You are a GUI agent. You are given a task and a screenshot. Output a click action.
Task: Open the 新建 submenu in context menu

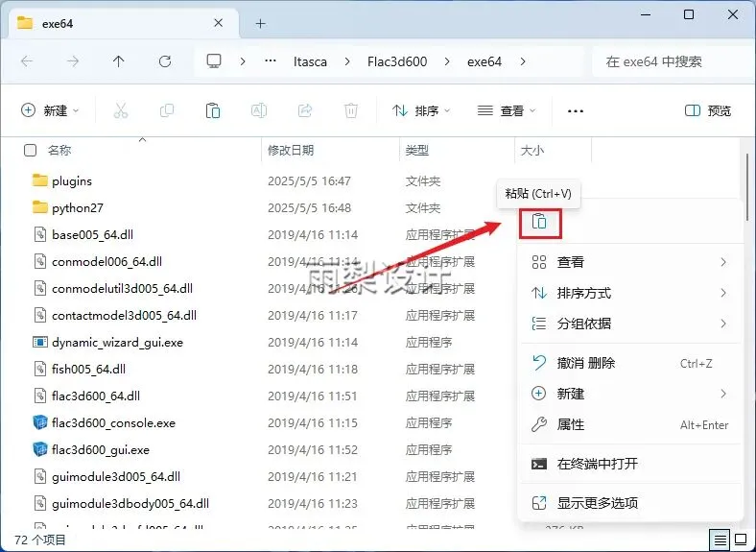pyautogui.click(x=629, y=394)
